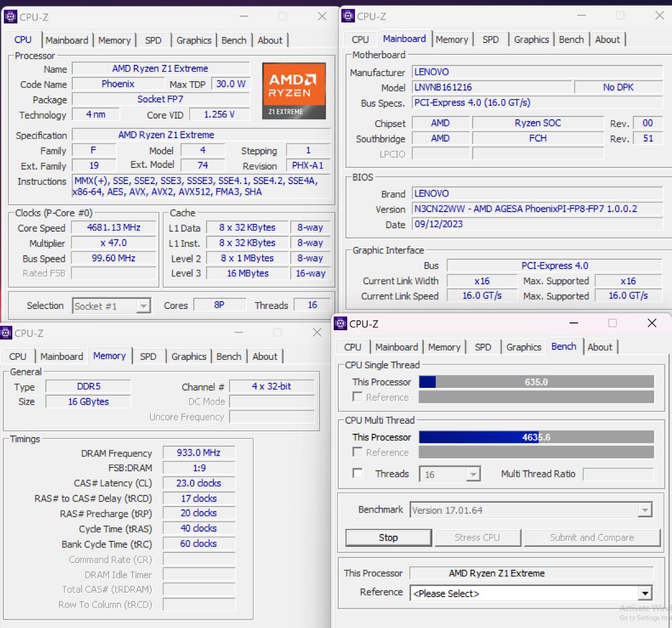Click the CPU-Z icon in the Mainboard window title bar
Viewport: 672px width, 628px height.
pyautogui.click(x=348, y=16)
